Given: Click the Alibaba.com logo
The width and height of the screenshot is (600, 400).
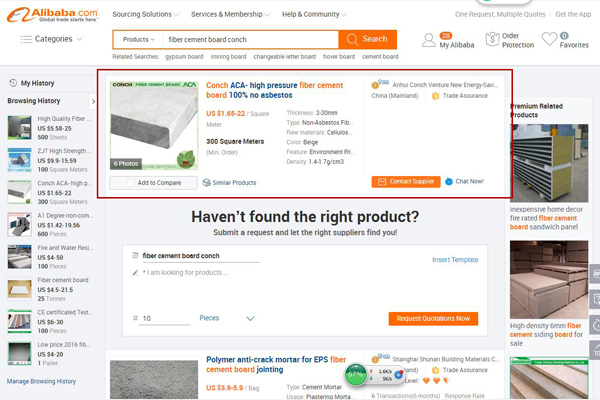Looking at the screenshot, I should click(53, 15).
